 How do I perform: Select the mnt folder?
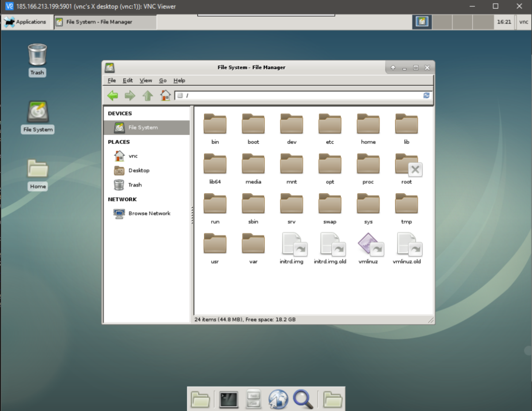[292, 169]
